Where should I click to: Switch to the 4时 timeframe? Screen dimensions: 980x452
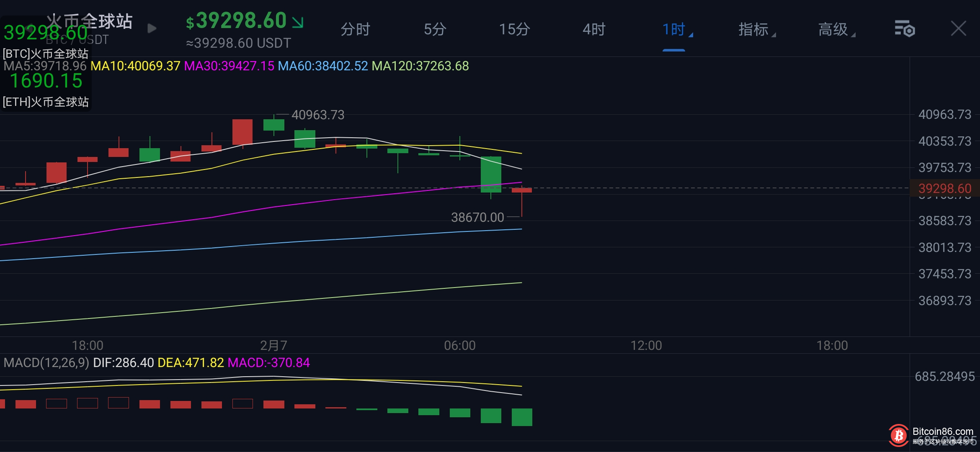click(594, 29)
